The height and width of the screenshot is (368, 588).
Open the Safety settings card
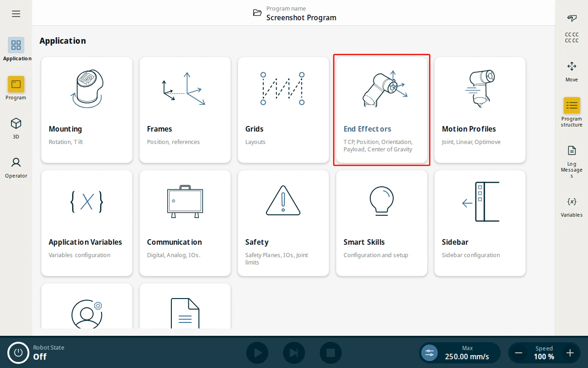coord(283,223)
